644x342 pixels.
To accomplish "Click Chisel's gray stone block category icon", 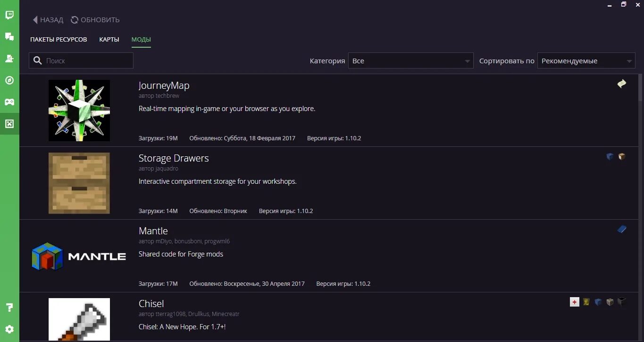I will [x=610, y=302].
